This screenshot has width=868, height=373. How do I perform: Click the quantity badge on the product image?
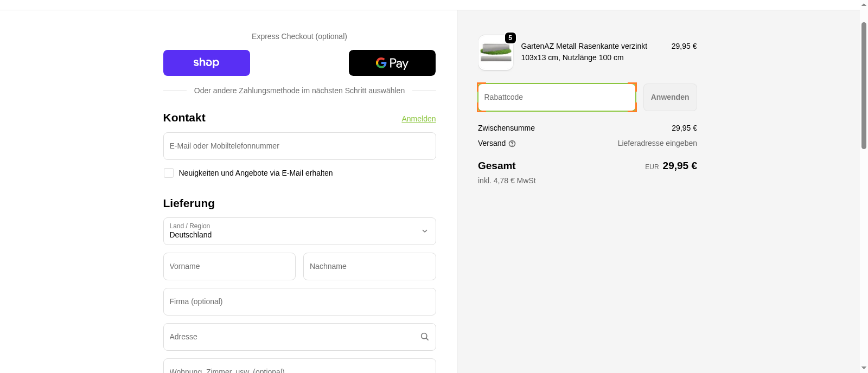pyautogui.click(x=510, y=38)
